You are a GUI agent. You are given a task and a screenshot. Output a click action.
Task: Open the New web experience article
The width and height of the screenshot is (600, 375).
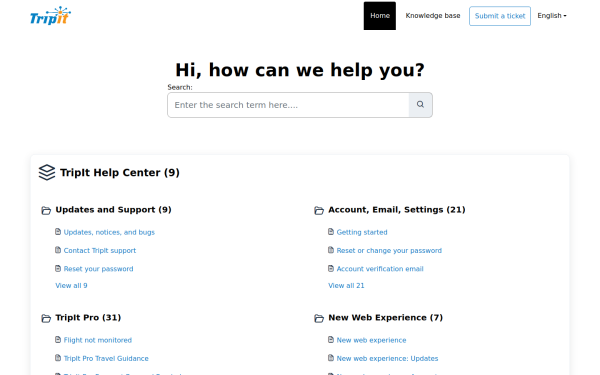(x=371, y=340)
